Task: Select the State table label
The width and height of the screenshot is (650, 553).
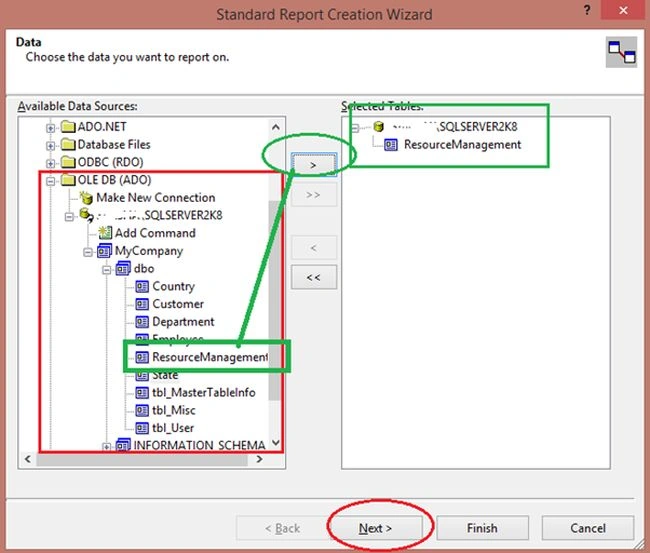Action: [x=165, y=375]
